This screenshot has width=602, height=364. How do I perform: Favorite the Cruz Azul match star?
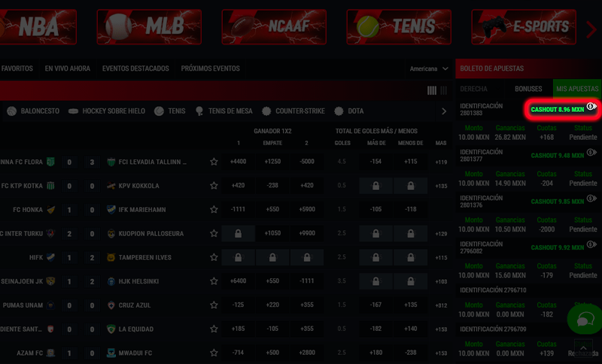pyautogui.click(x=214, y=305)
